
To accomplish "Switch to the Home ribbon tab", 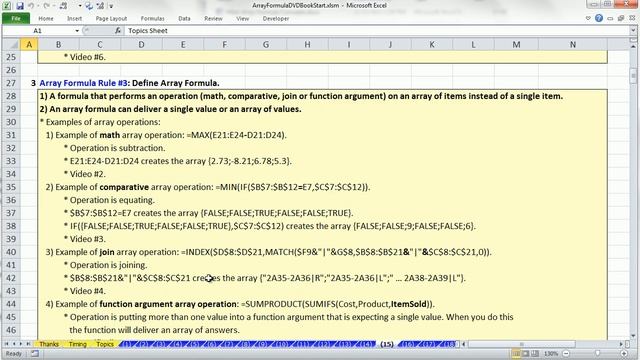I will coord(46,18).
